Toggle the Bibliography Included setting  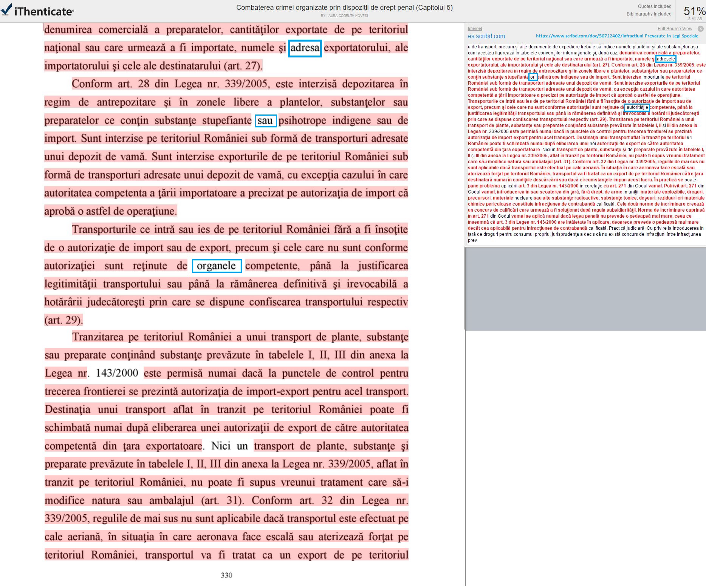pyautogui.click(x=649, y=14)
